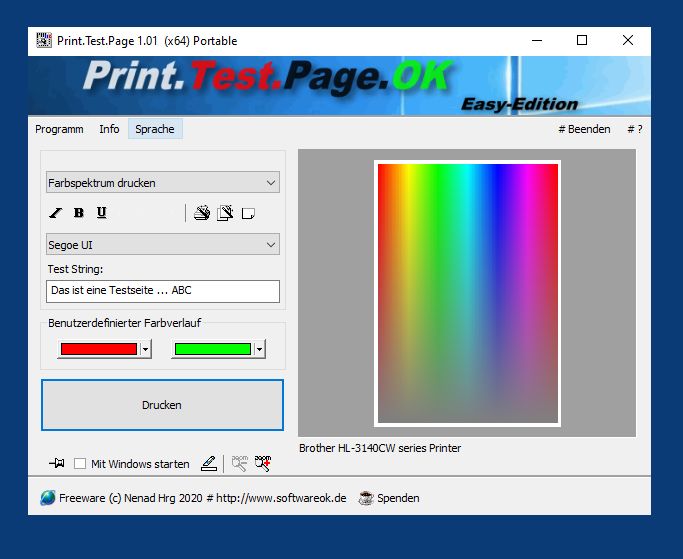Click the # Beenden menu item

tap(584, 129)
